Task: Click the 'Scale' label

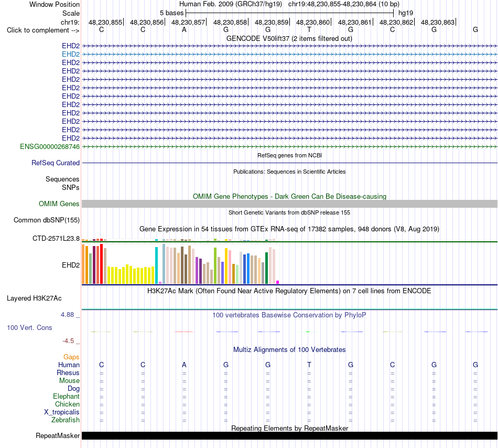Action: (x=71, y=13)
